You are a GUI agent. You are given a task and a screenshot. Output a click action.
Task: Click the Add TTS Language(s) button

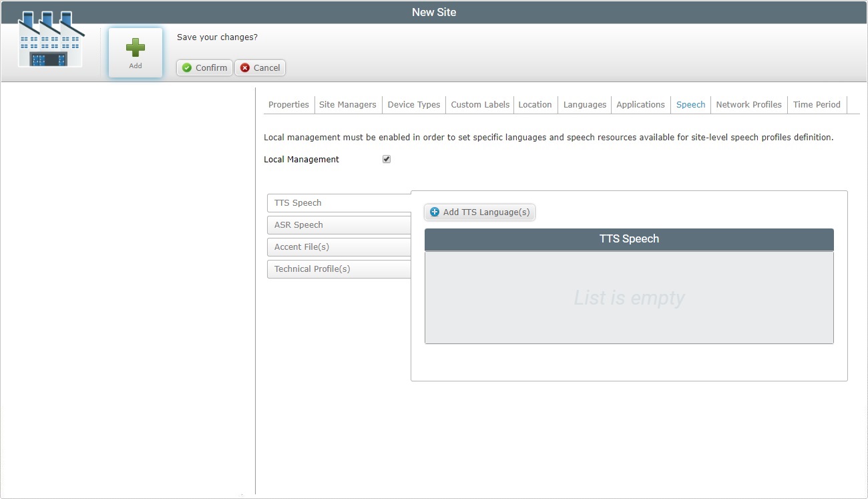click(x=479, y=212)
